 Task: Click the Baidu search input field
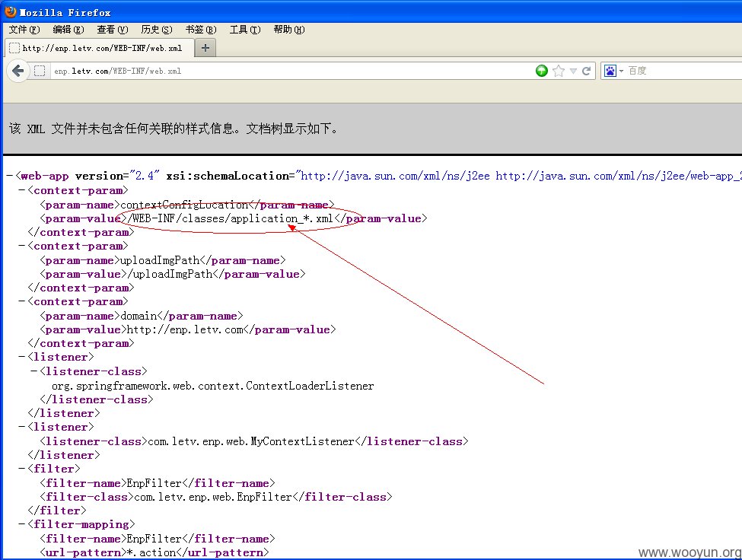[684, 71]
